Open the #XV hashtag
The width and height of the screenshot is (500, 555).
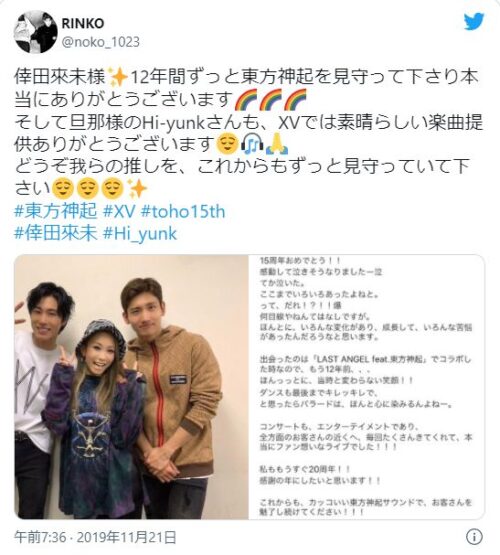(119, 211)
